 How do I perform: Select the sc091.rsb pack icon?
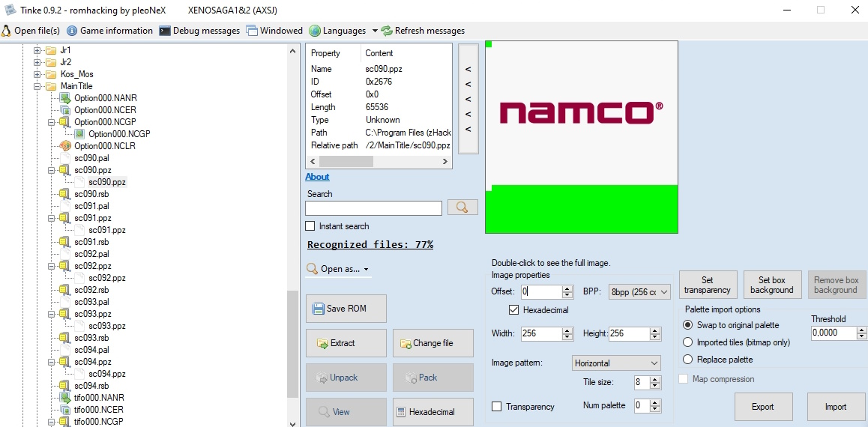click(x=64, y=242)
